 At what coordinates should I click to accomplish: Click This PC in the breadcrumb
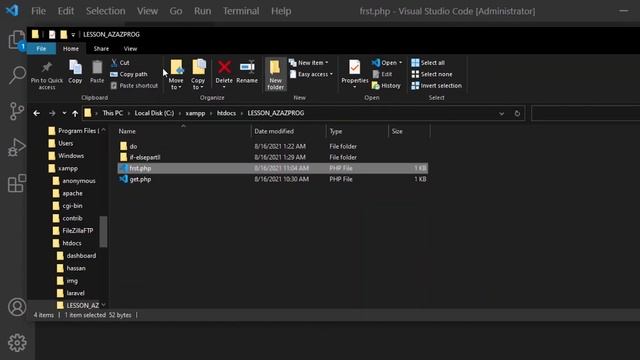(112, 113)
